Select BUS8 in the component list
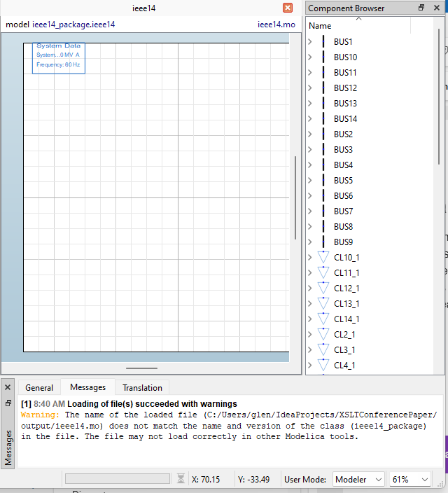 tap(343, 227)
